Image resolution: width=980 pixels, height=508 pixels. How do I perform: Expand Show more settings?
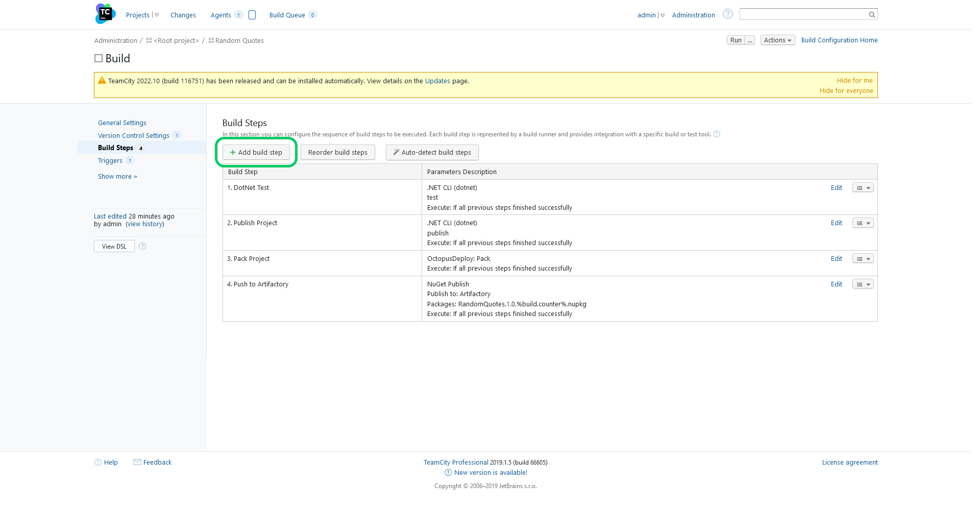117,176
